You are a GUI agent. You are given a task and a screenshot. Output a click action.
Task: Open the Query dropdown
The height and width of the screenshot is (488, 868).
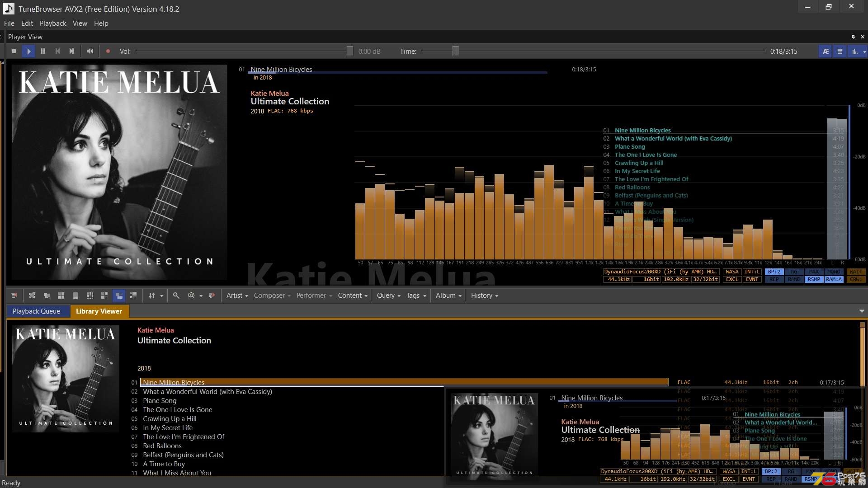(x=389, y=296)
